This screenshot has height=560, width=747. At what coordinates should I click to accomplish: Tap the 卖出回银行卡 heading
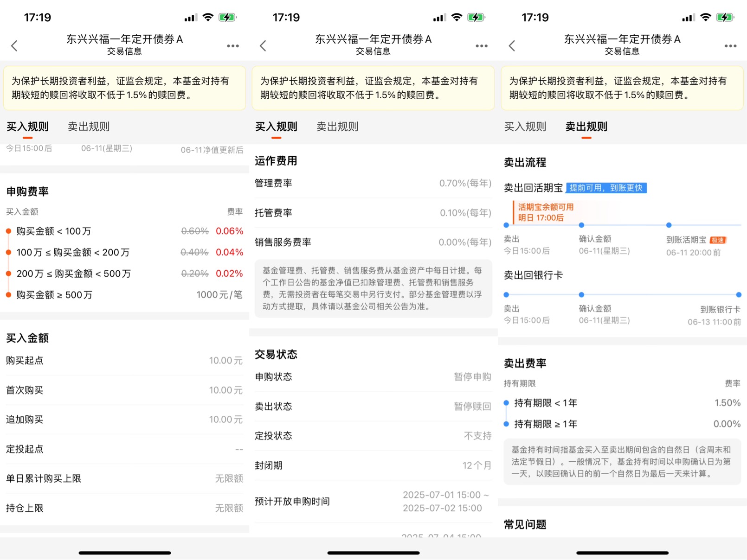[534, 275]
